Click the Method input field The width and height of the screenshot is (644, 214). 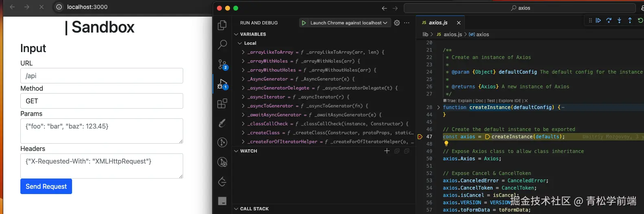tap(102, 101)
